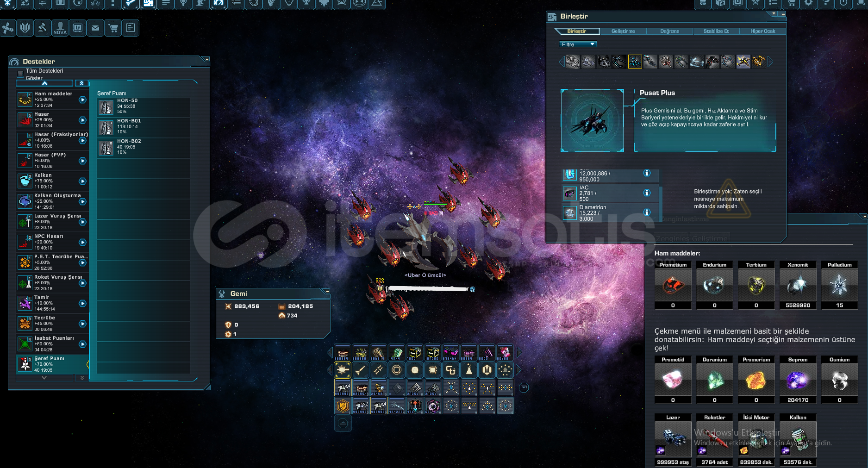Toggle the Tamir booster arrow
This screenshot has height=468, width=868.
[x=82, y=303]
